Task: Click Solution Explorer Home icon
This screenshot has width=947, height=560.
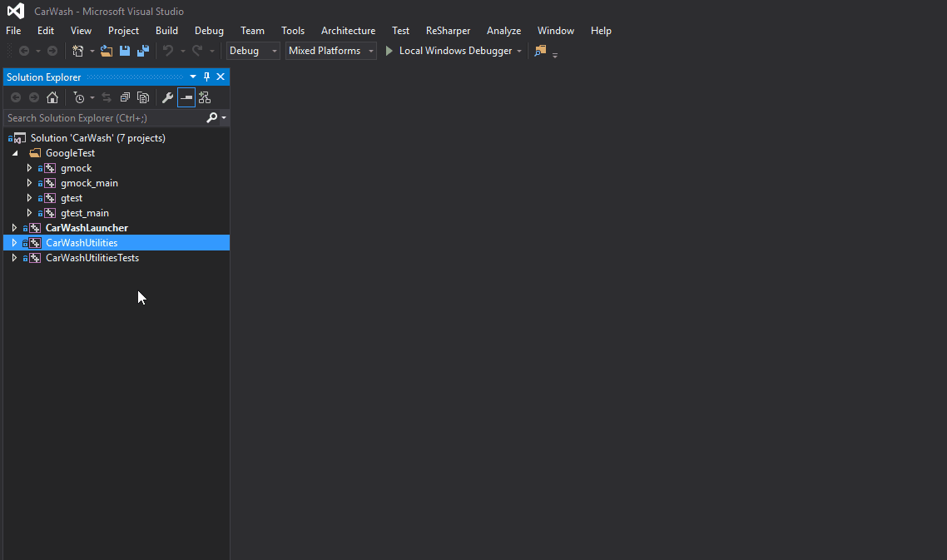Action: coord(52,97)
